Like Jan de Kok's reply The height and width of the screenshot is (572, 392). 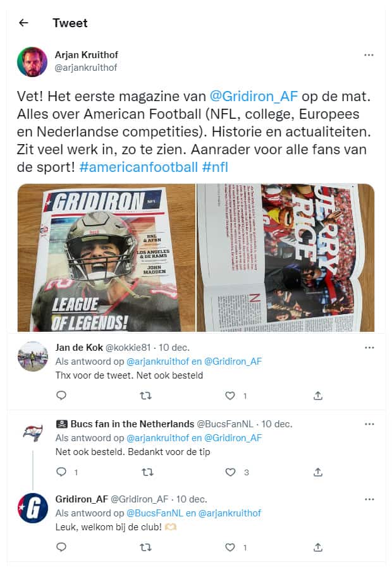point(230,396)
